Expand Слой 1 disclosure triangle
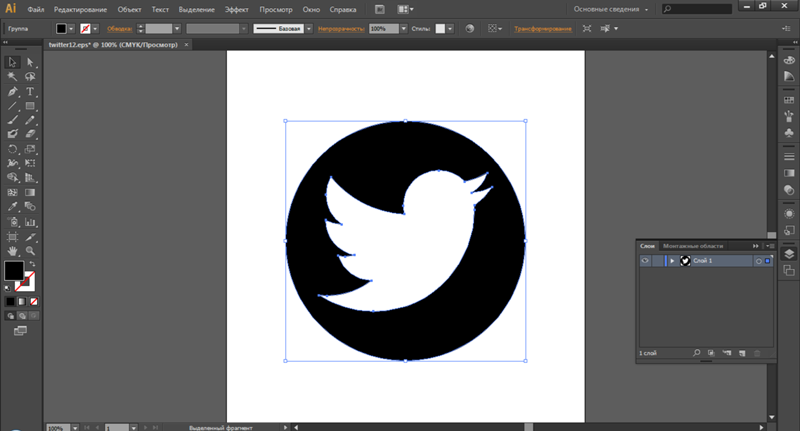This screenshot has width=800, height=431. click(672, 261)
